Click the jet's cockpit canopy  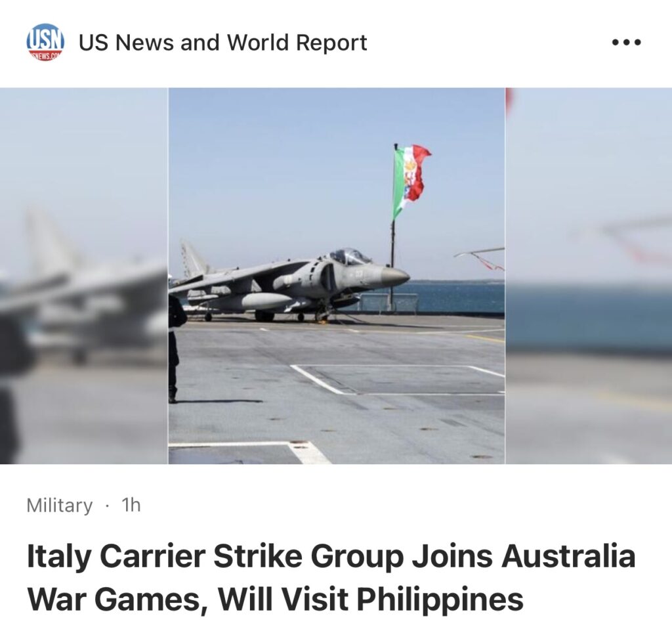pos(349,256)
